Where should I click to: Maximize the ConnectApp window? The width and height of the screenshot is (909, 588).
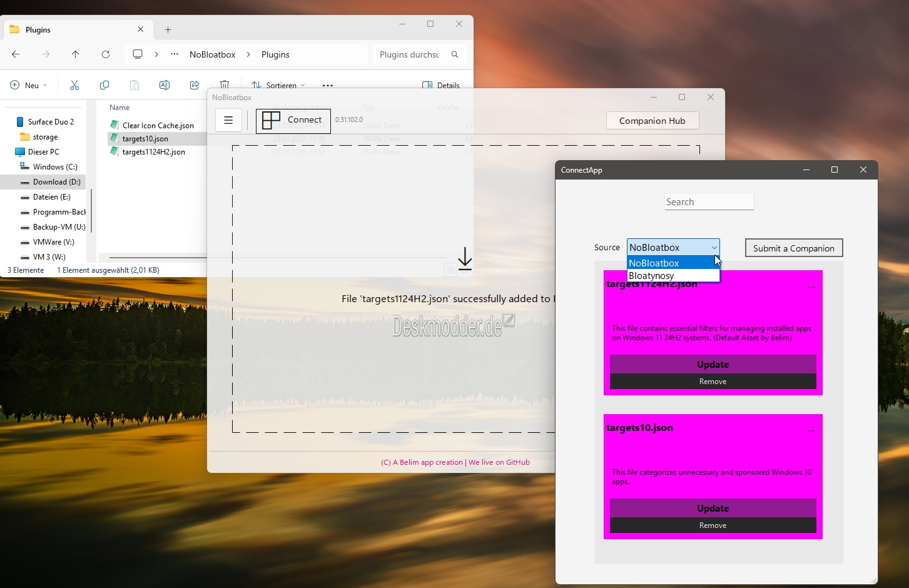[835, 170]
